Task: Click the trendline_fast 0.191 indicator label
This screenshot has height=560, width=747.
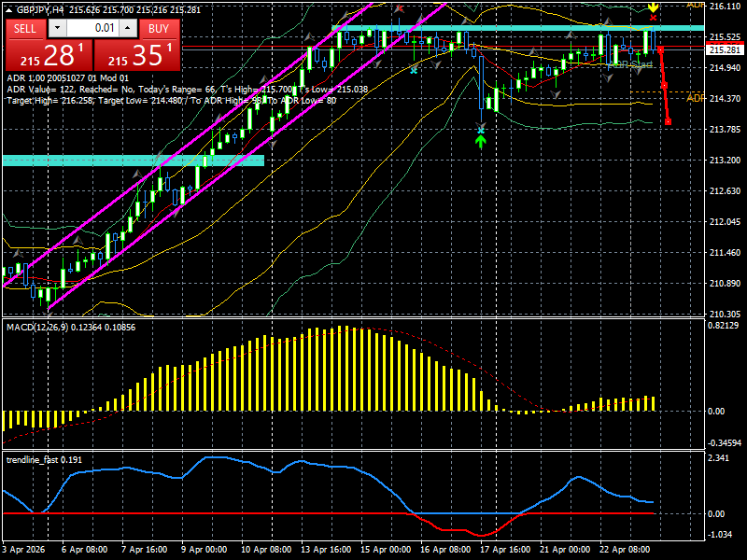Action: pyautogui.click(x=44, y=460)
